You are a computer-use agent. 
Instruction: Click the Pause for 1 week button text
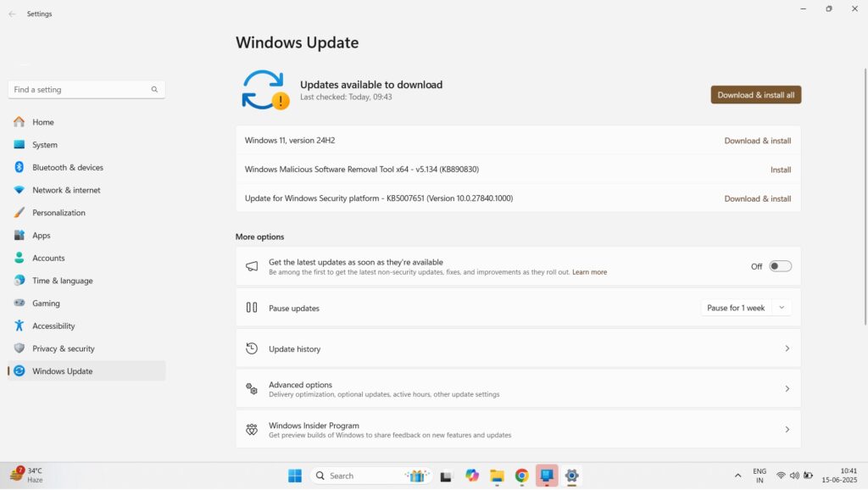735,308
